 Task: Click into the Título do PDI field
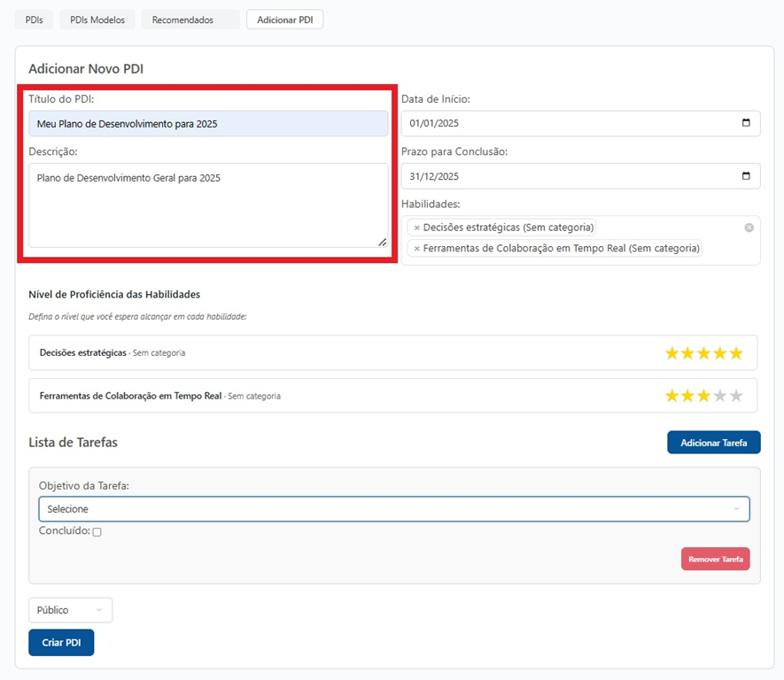click(x=208, y=124)
